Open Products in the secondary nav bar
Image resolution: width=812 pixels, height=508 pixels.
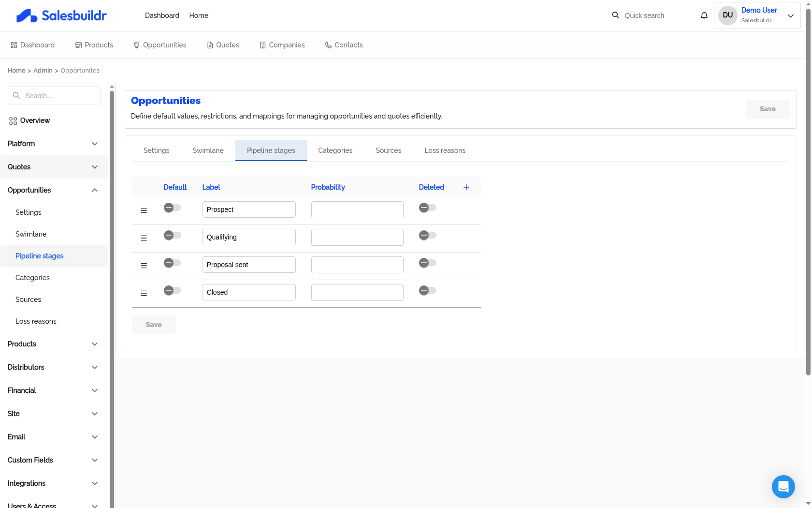click(x=94, y=45)
